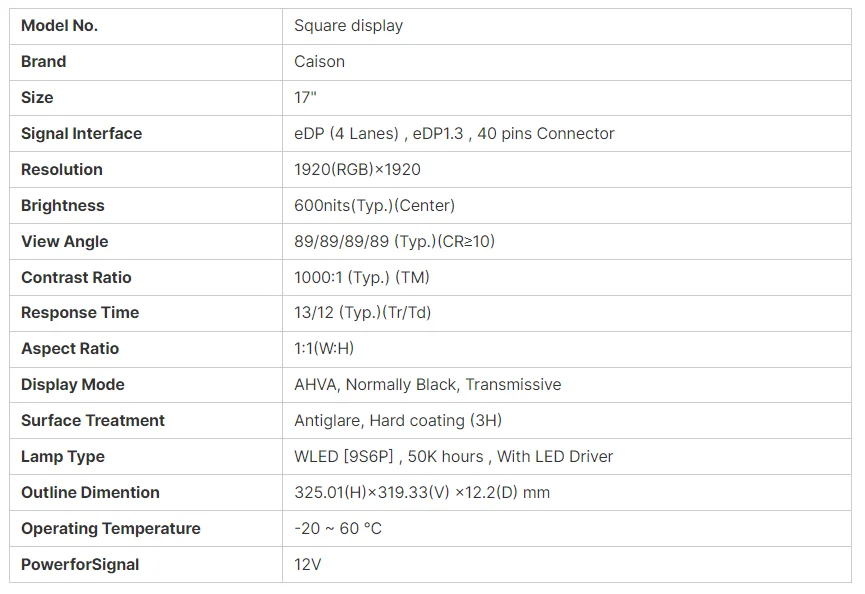This screenshot has width=865, height=594.
Task: Click the "Outline Dimention" row label
Action: (90, 493)
